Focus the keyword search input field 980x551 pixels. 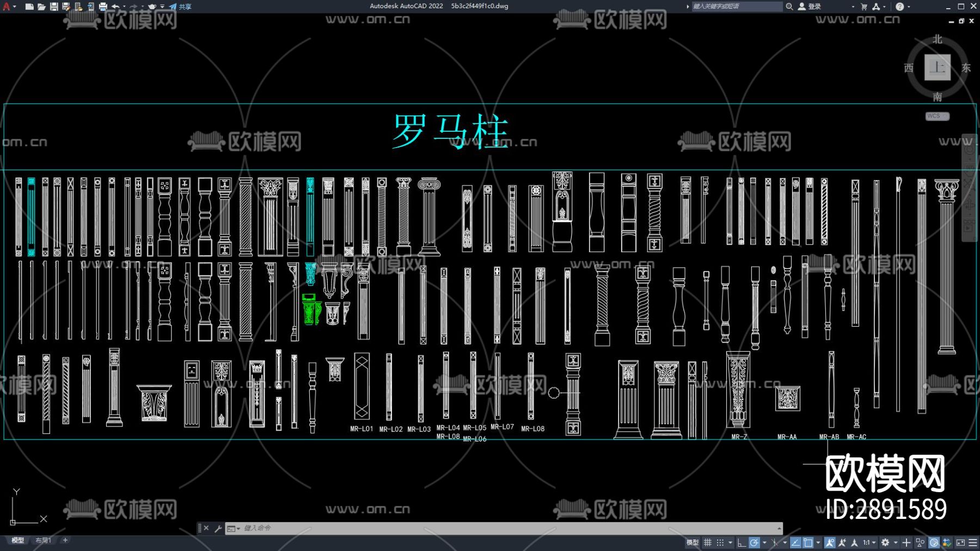click(737, 7)
